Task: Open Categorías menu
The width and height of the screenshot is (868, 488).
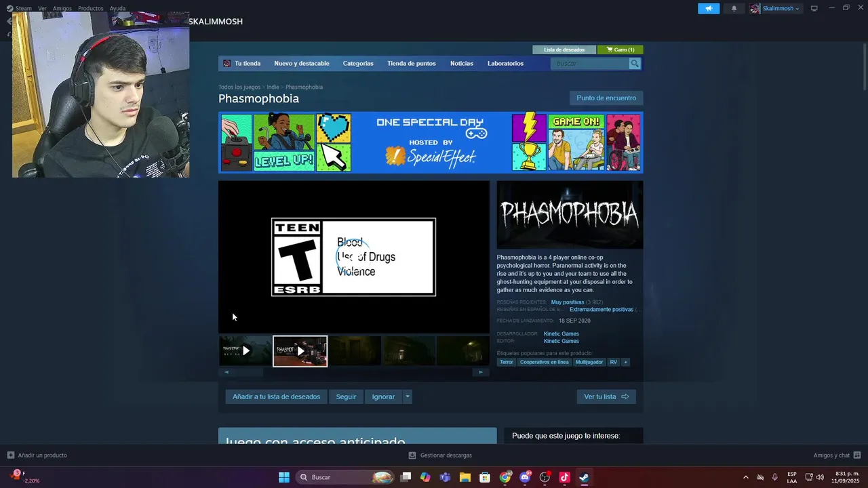Action: click(358, 64)
